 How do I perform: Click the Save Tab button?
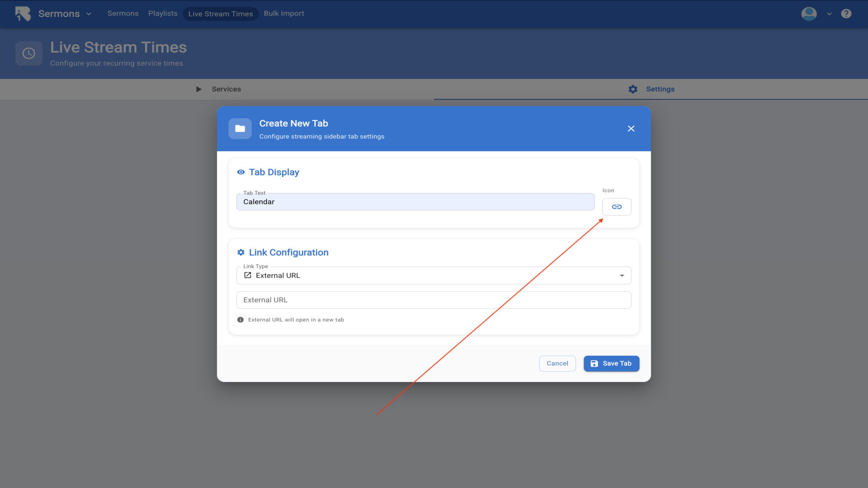point(611,364)
